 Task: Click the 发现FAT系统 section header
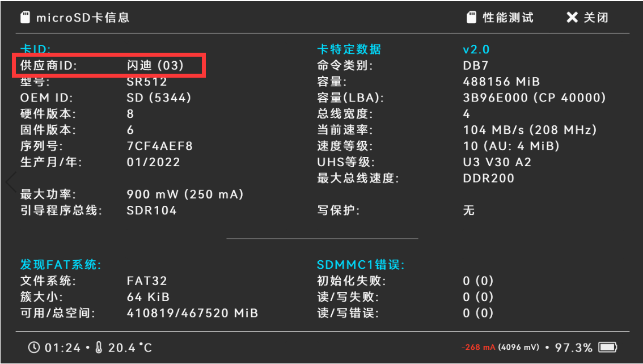point(61,264)
